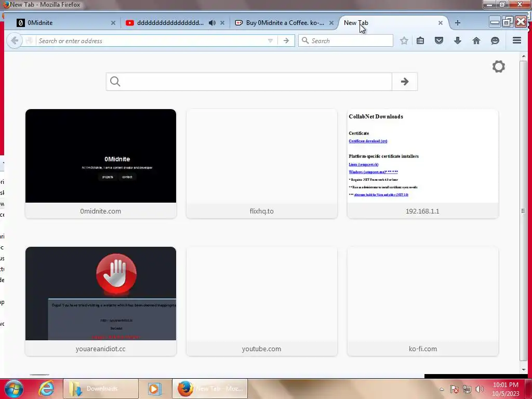Open the youareanidiot.cc tile

(x=101, y=301)
